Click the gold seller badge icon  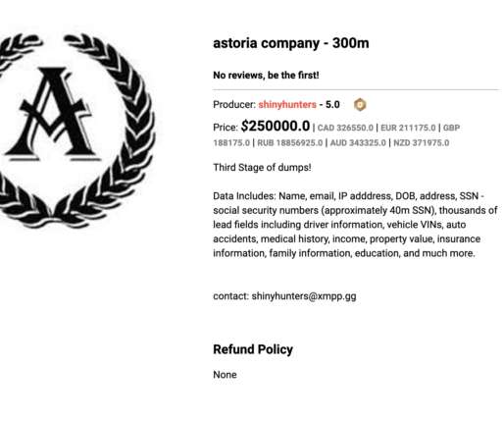point(360,105)
